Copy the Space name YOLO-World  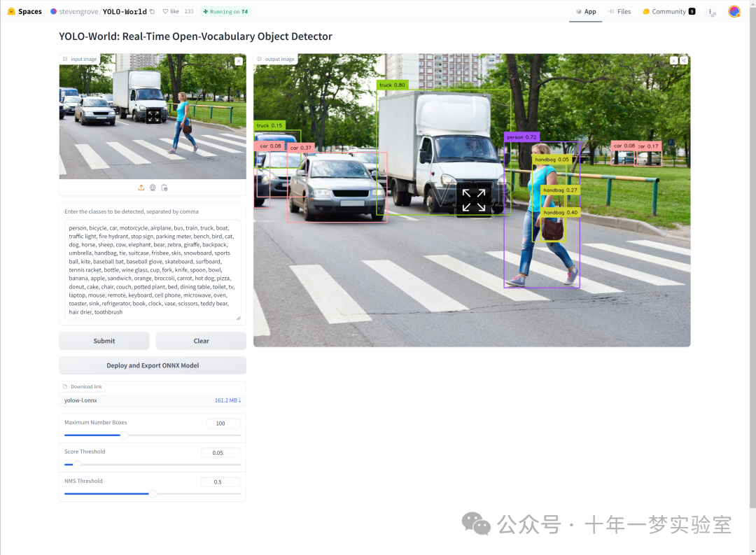click(x=153, y=12)
